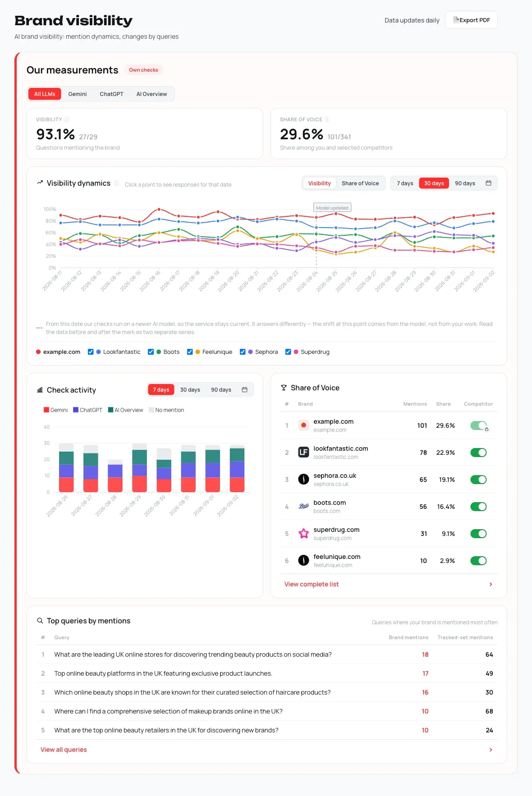Uncheck the Feelunique series checkbox
Screen dimensions: 532x796
coord(190,352)
